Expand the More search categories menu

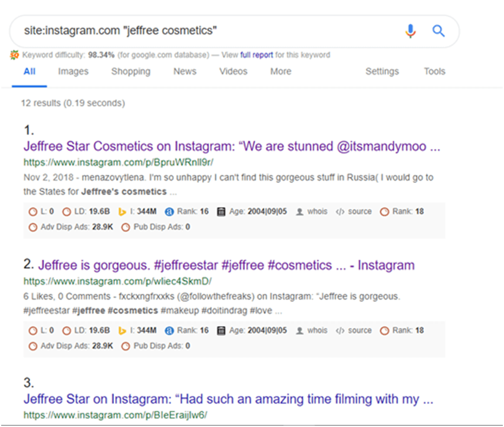(x=280, y=71)
